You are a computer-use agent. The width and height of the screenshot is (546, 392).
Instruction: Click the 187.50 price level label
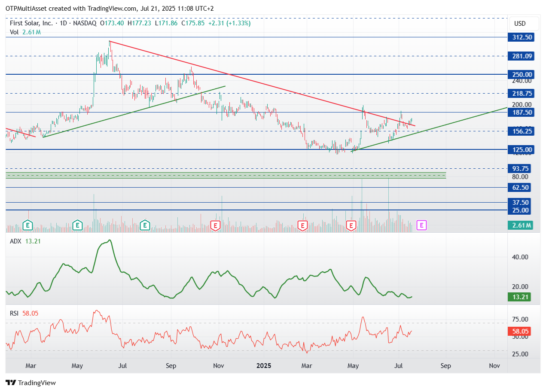[521, 112]
